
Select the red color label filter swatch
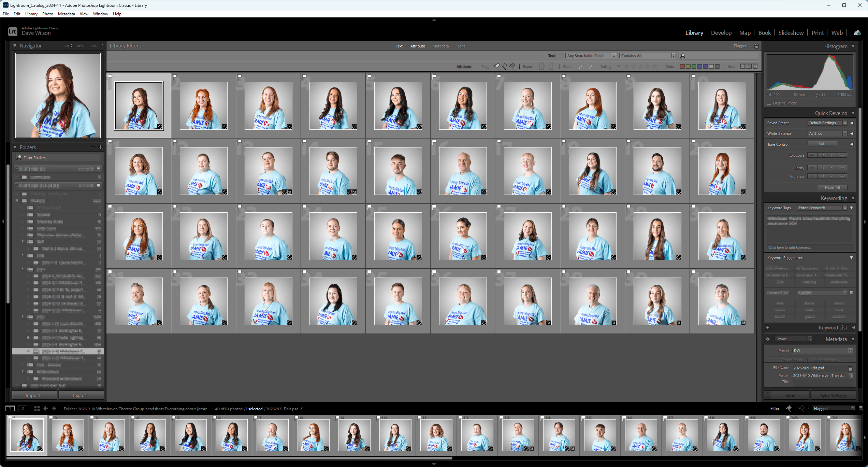coord(682,66)
